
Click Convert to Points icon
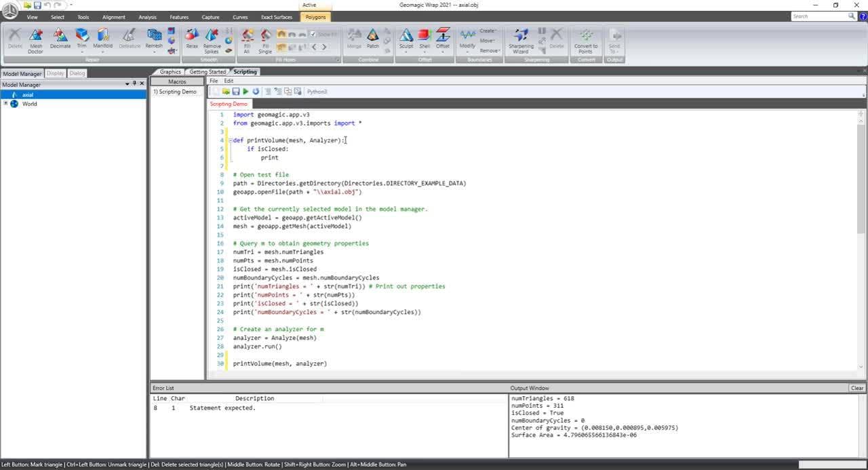coord(585,37)
